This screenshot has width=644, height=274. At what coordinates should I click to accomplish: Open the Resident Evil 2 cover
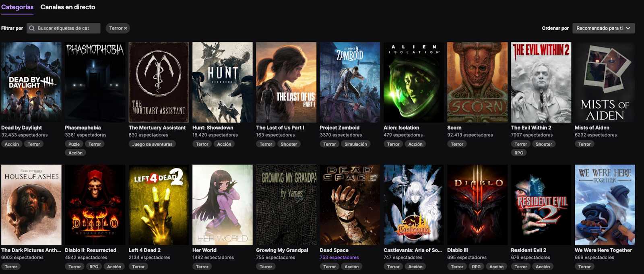coord(541,205)
